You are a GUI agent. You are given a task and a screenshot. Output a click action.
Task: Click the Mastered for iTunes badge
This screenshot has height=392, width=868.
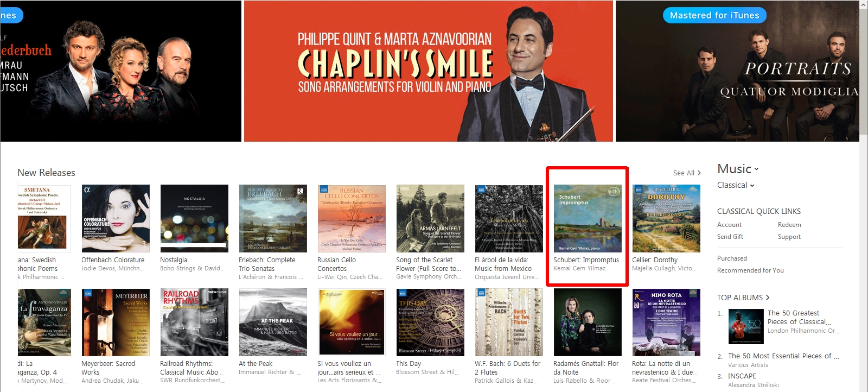[x=714, y=15]
